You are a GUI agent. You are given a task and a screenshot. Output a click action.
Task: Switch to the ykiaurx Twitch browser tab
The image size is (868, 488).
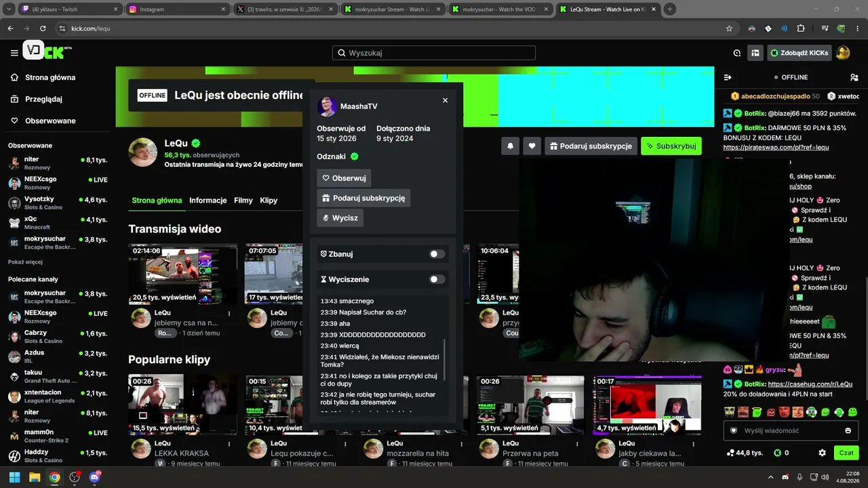coord(69,9)
